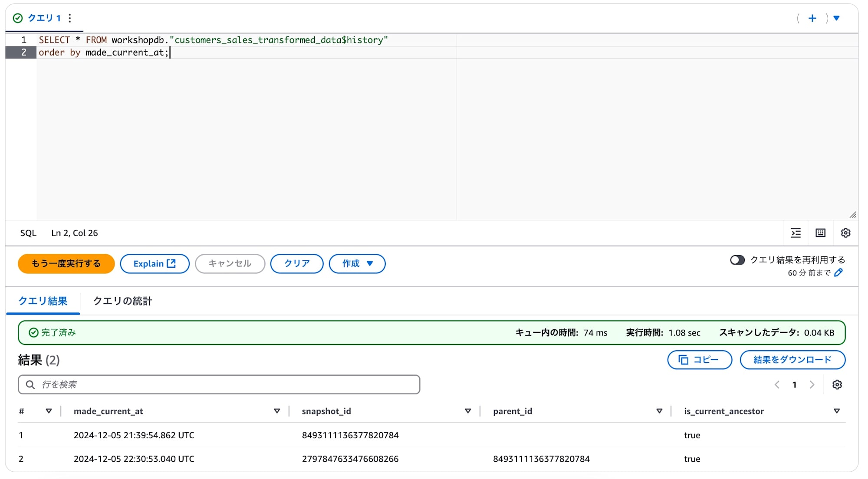Click snapshot_id 8493111136377820784 cell

[x=350, y=435]
